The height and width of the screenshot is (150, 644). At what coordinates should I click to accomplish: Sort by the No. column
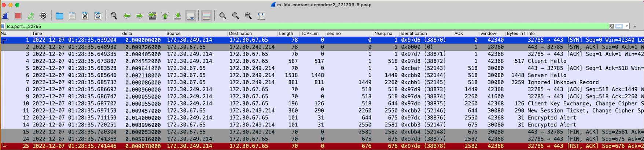15,33
